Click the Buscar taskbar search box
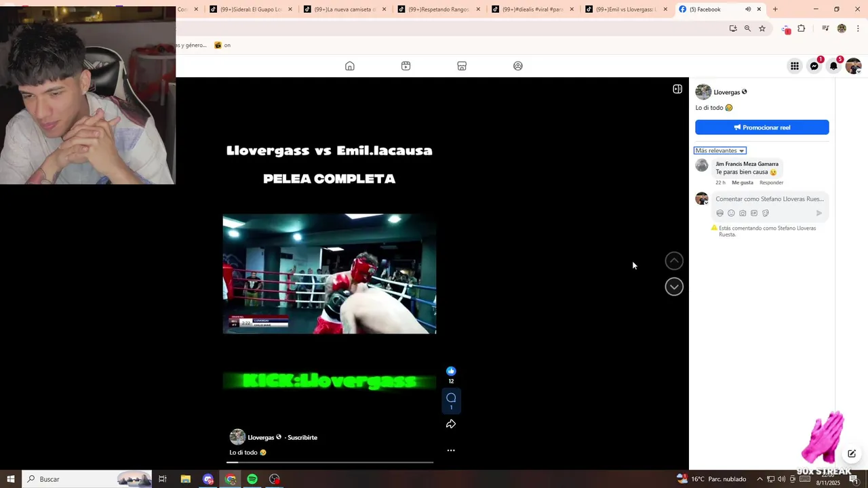Viewport: 868px width, 488px height. click(87, 479)
